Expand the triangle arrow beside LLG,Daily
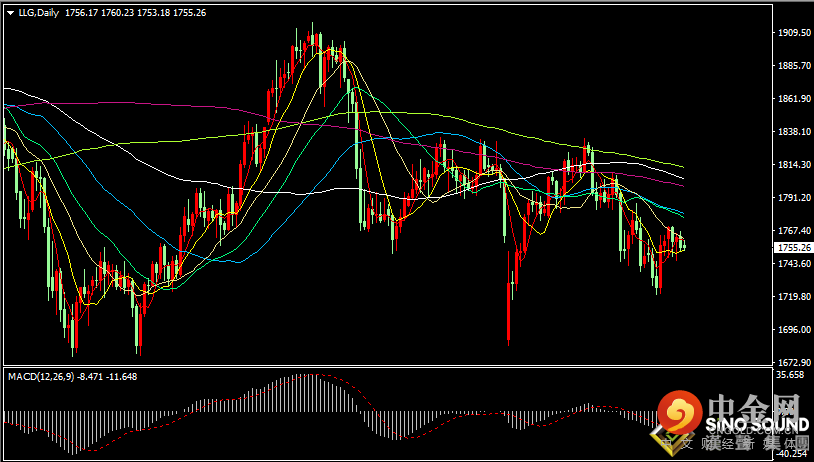Viewport: 814px width, 462px height. click(x=10, y=13)
